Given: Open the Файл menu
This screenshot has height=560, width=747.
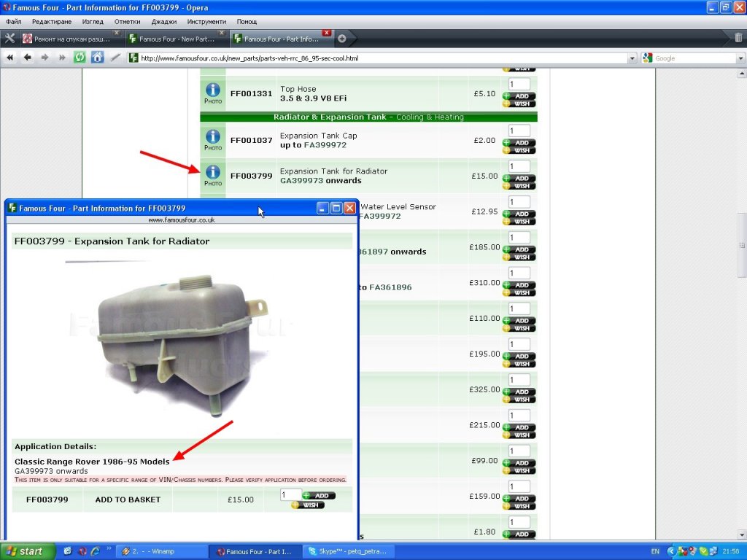Looking at the screenshot, I should point(14,21).
